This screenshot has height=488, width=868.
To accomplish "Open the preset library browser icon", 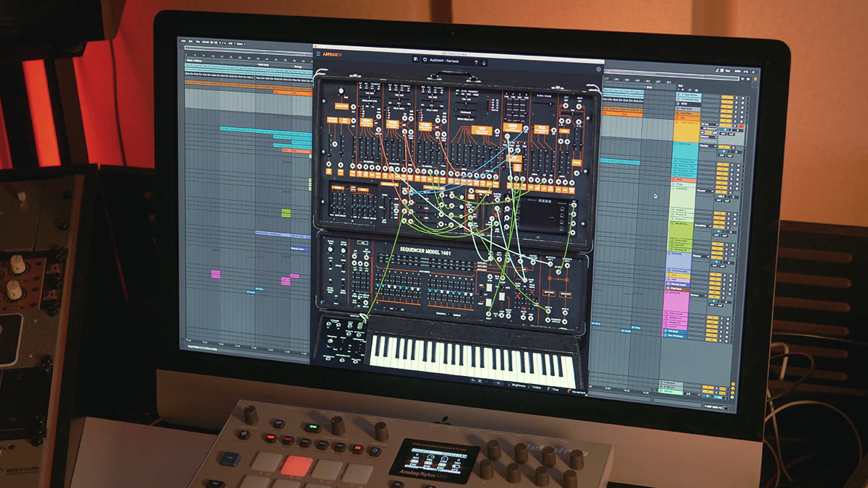I will point(414,61).
